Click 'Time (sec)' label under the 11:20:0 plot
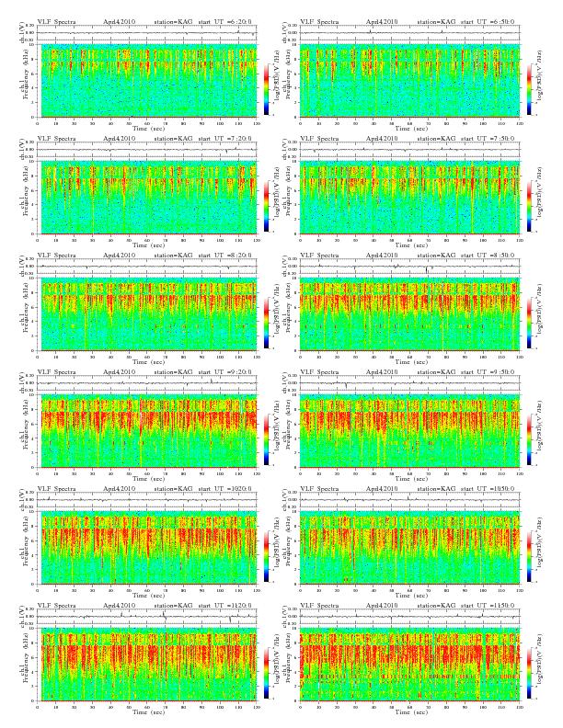This screenshot has height=728, width=563. click(148, 711)
